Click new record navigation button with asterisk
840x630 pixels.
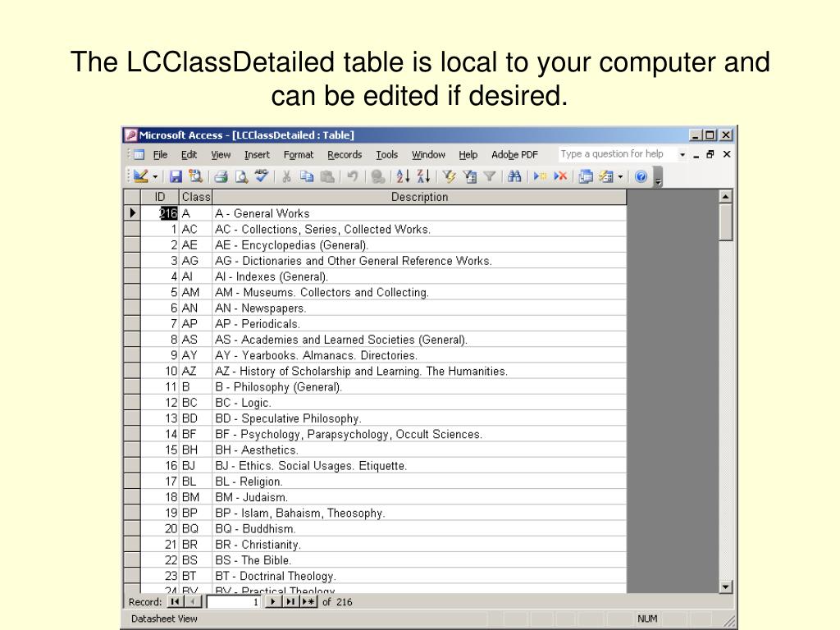[x=308, y=601]
